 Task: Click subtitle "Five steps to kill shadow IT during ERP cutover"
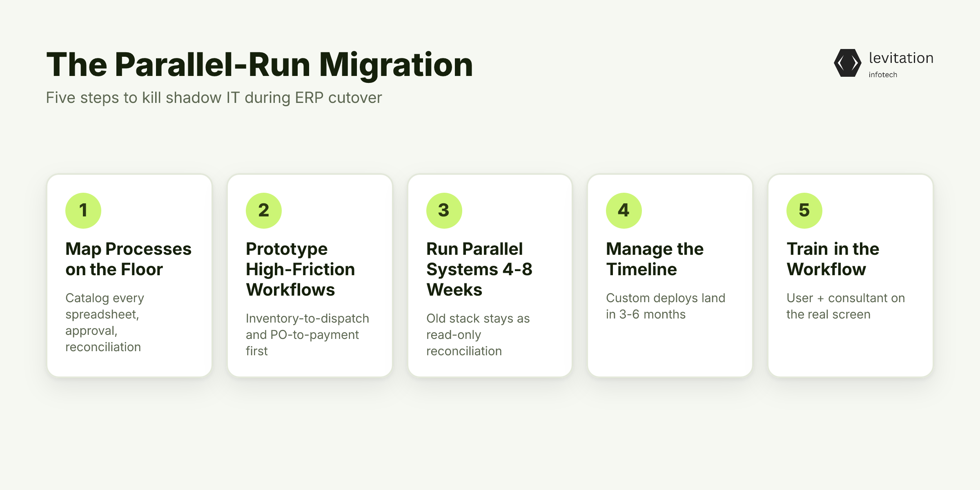pos(214,98)
